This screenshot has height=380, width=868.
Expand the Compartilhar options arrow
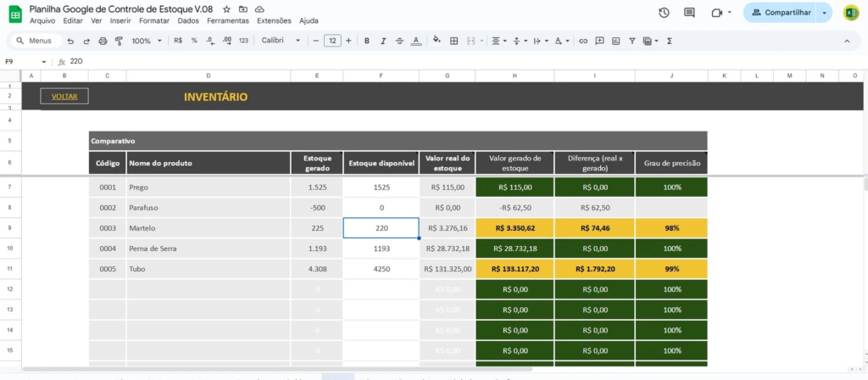click(825, 13)
